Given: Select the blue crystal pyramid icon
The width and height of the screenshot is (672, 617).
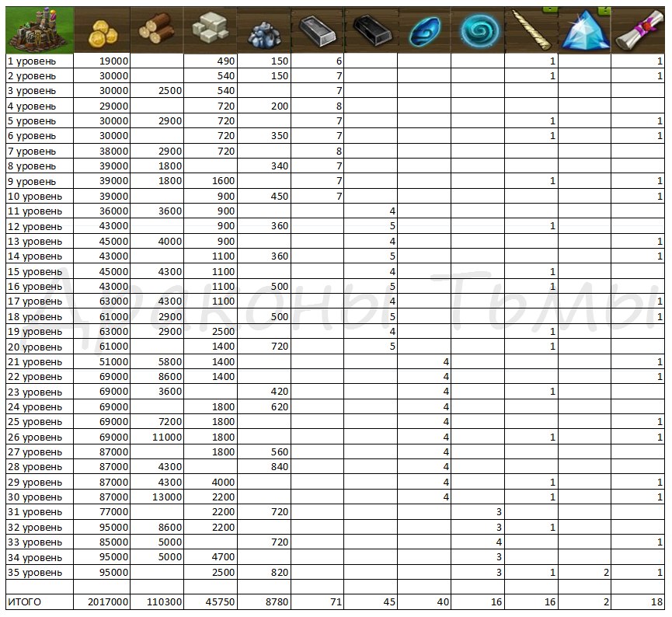Looking at the screenshot, I should pos(586,30).
